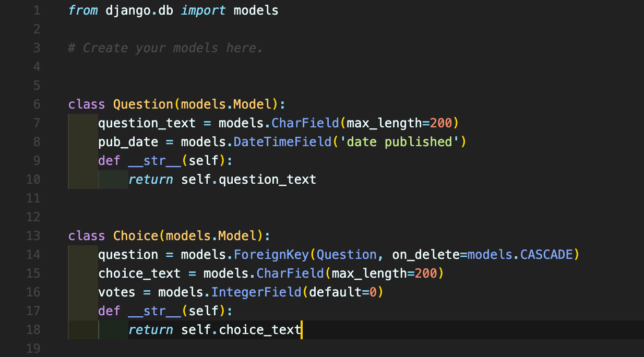
Task: Click 'Question' argument inside ForeignKey
Action: pyautogui.click(x=347, y=255)
